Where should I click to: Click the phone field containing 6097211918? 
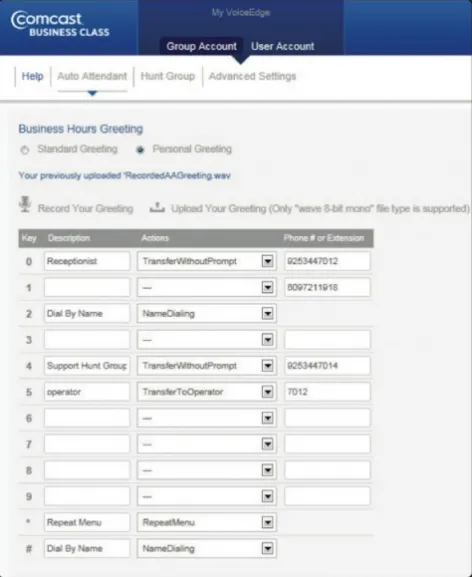point(327,287)
